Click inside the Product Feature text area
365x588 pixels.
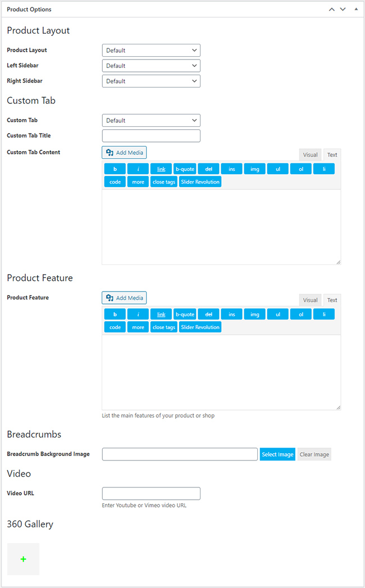tap(221, 373)
